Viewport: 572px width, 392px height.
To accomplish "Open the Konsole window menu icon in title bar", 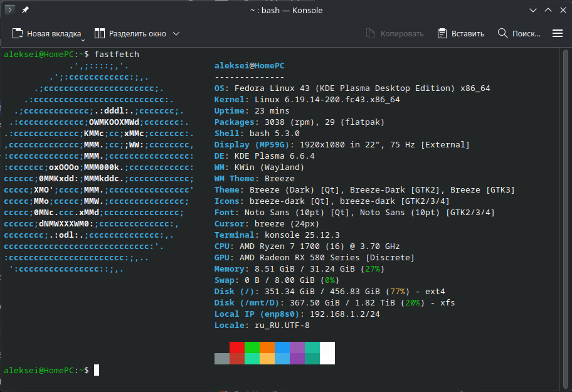I will (x=10, y=10).
